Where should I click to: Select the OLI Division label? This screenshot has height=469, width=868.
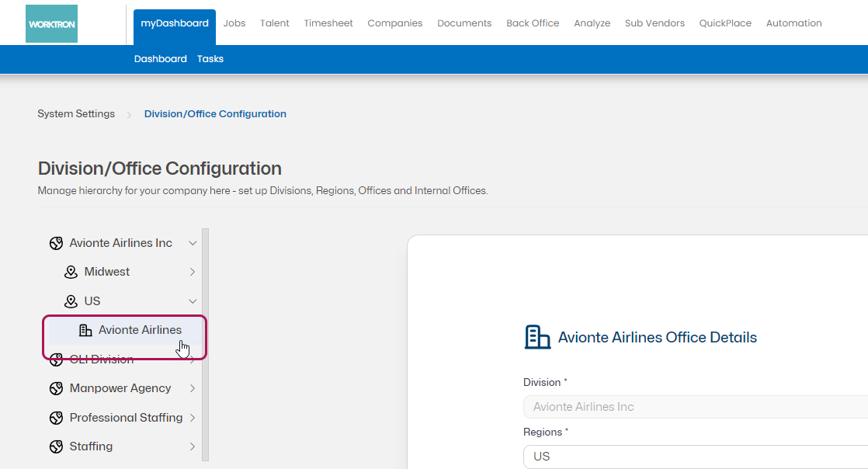tap(102, 360)
